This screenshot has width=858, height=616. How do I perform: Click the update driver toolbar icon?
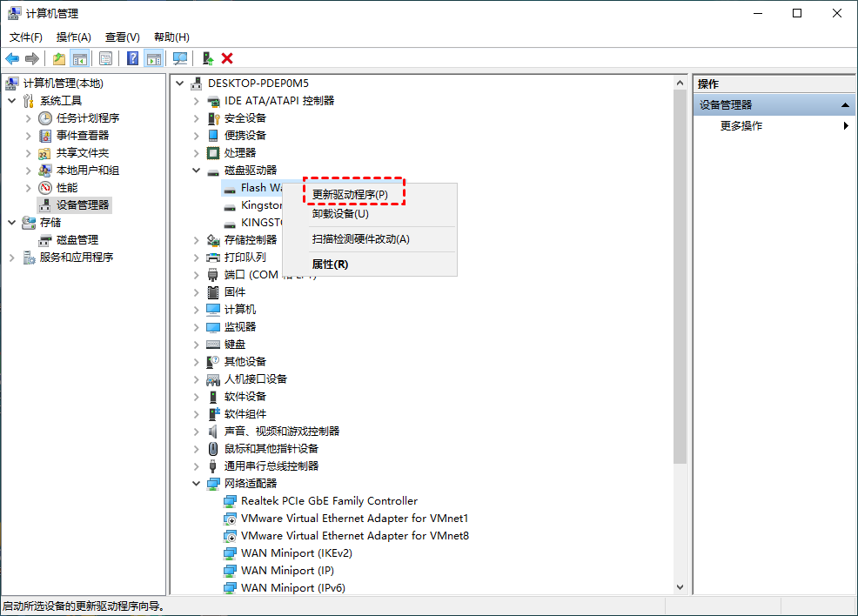tap(207, 58)
